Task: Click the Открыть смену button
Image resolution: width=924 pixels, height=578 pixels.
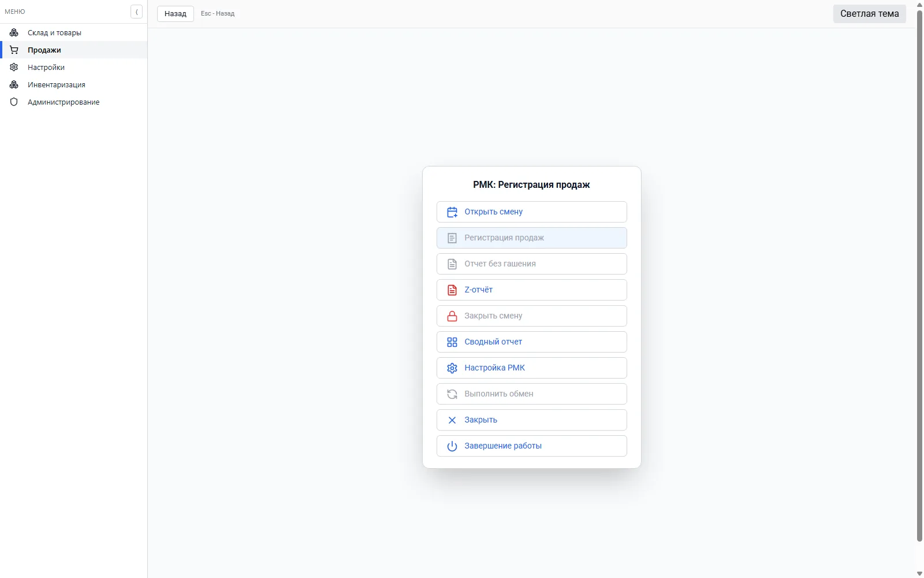Action: click(532, 212)
